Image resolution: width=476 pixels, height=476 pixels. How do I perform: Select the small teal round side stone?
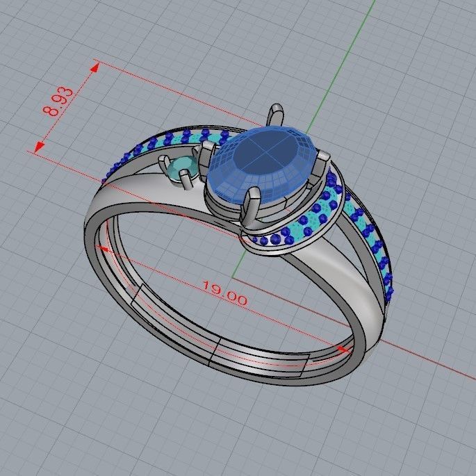coord(182,169)
